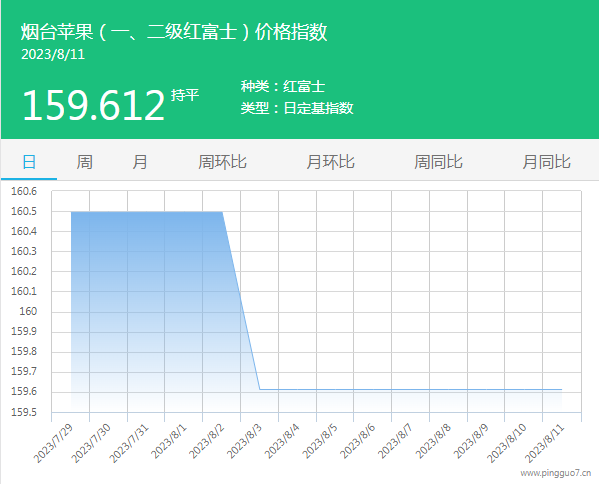
Task: Click the 2023/8/3 x-axis date label
Action: click(244, 441)
